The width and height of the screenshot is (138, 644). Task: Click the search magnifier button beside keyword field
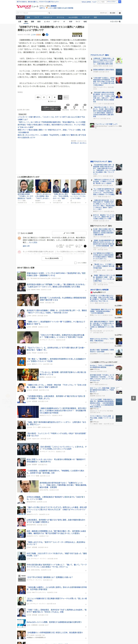tap(49, 13)
